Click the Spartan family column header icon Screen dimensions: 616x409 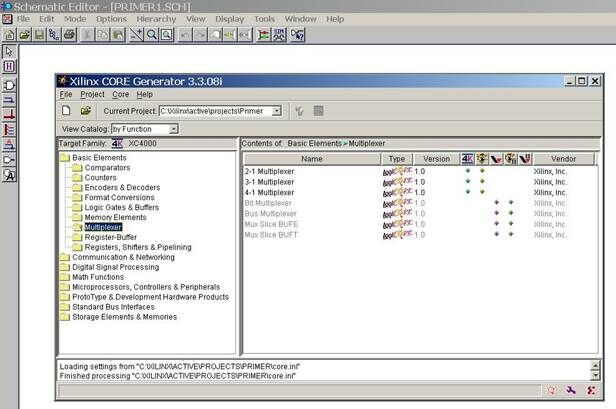(x=482, y=159)
